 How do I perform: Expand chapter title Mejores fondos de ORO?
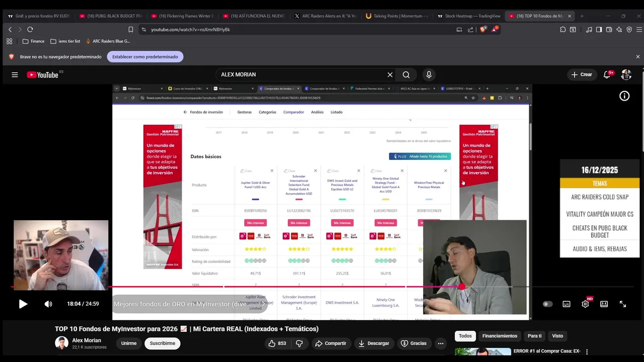[191, 304]
